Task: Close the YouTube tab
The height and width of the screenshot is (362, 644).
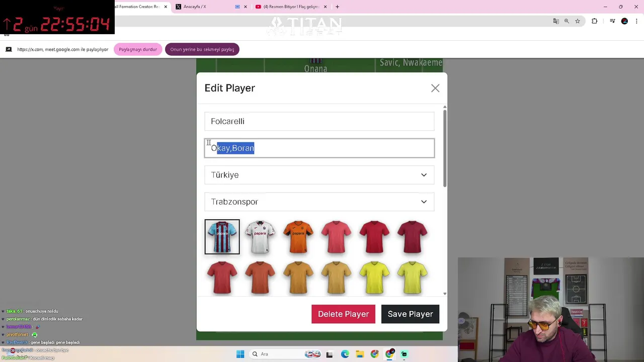Action: coord(325,7)
